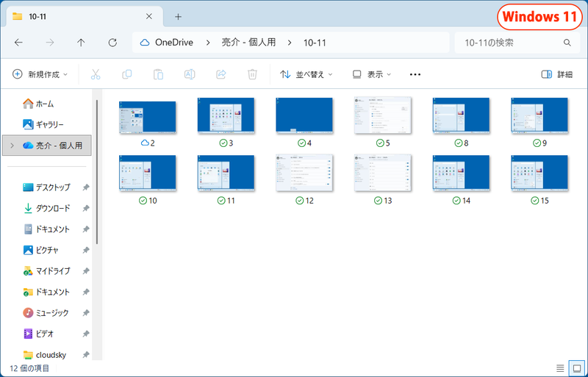The image size is (588, 377).
Task: Click pin icon next to ピクチャ
Action: 86,250
